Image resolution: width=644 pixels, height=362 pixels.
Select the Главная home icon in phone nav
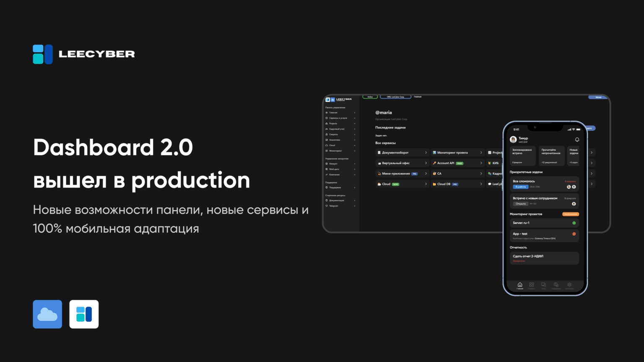click(x=519, y=284)
